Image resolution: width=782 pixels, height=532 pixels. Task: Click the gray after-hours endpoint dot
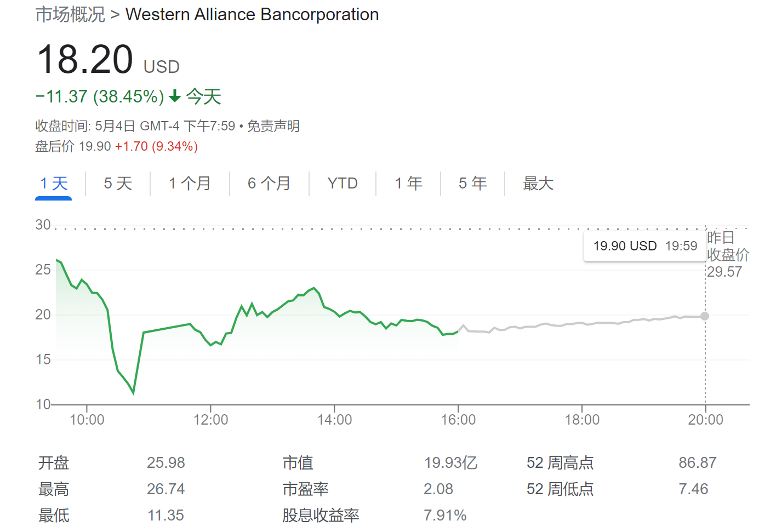tap(705, 316)
